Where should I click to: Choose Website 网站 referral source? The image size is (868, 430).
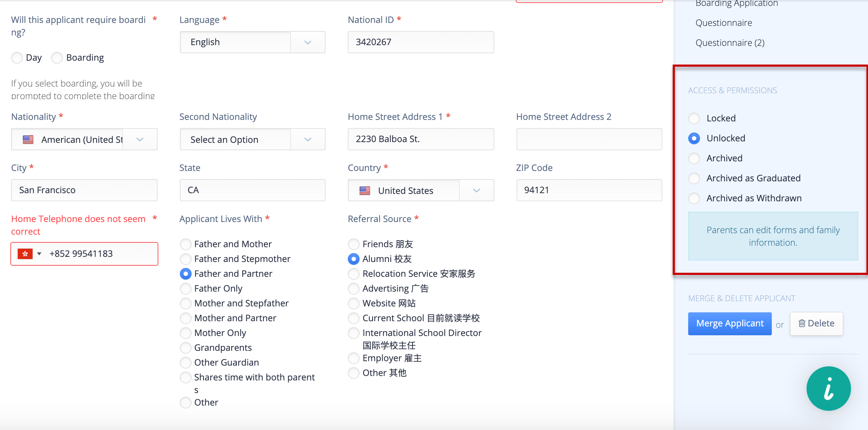(x=354, y=303)
